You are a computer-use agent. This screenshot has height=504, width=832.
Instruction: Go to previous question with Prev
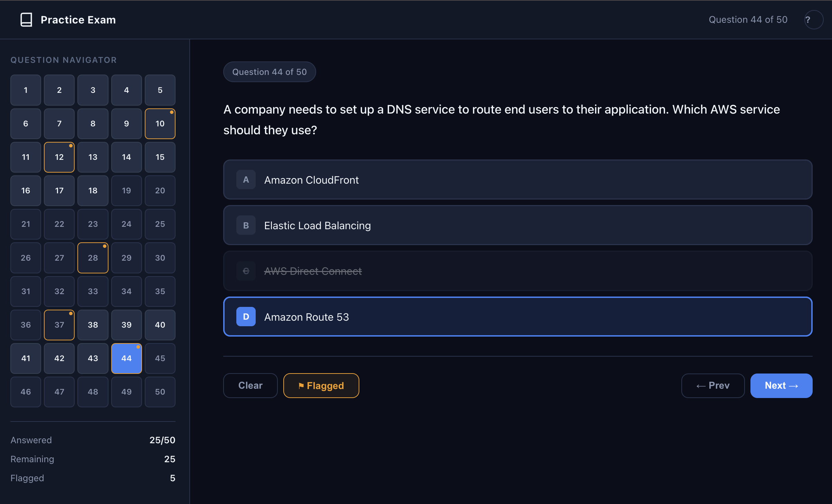[x=713, y=386]
